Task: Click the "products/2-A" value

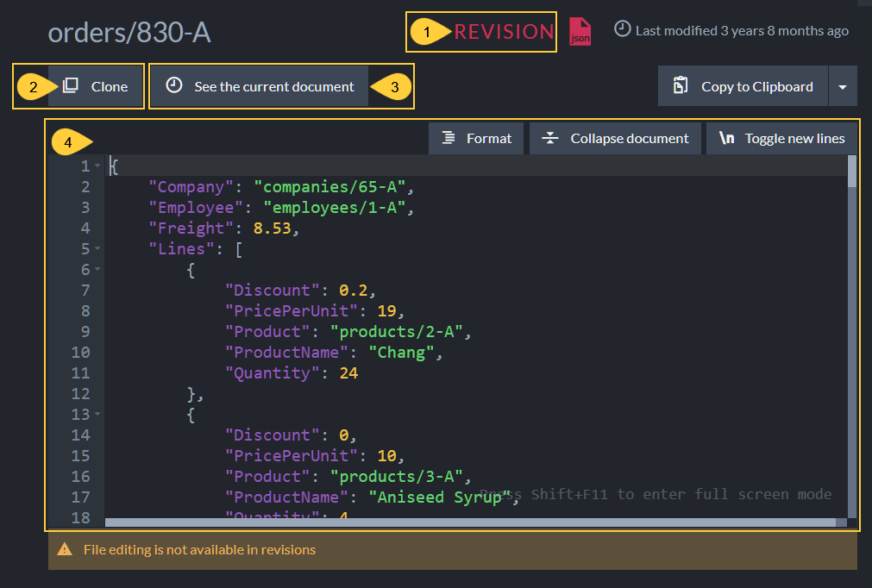Action: [397, 331]
